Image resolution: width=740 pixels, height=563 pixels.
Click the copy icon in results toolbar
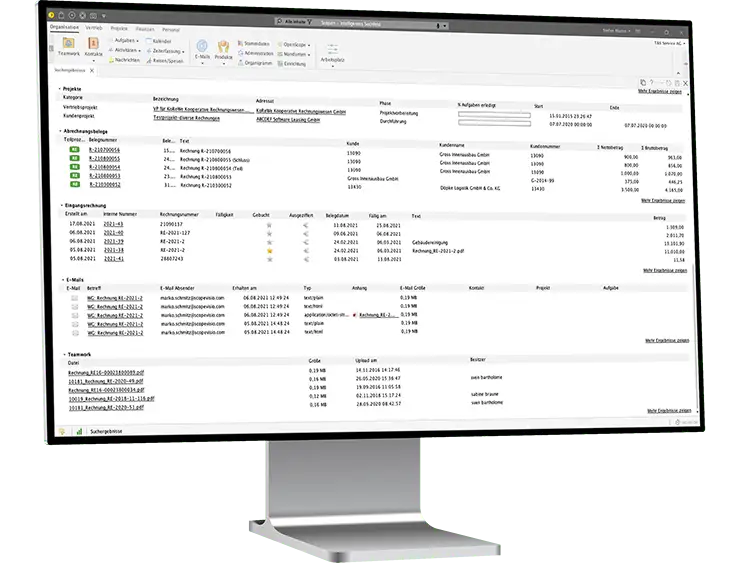(643, 83)
